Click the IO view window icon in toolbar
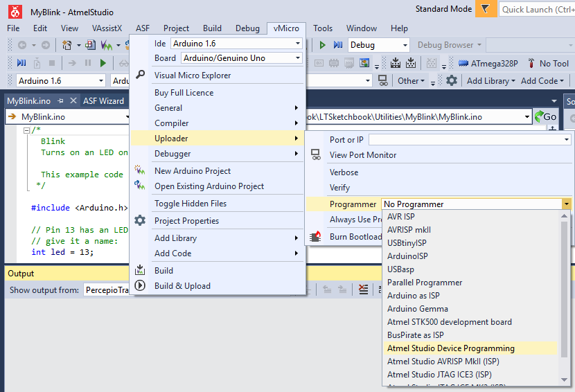This screenshot has height=392, width=575. point(364,63)
